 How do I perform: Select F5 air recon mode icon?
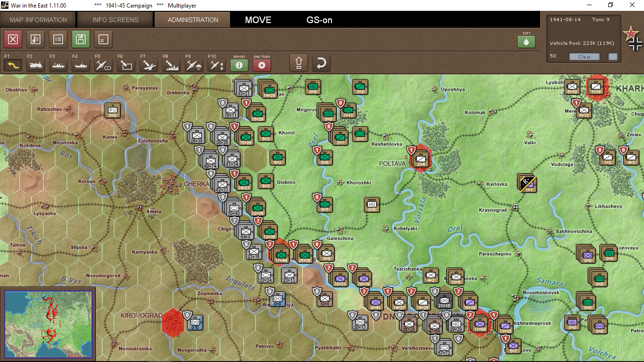[x=103, y=65]
